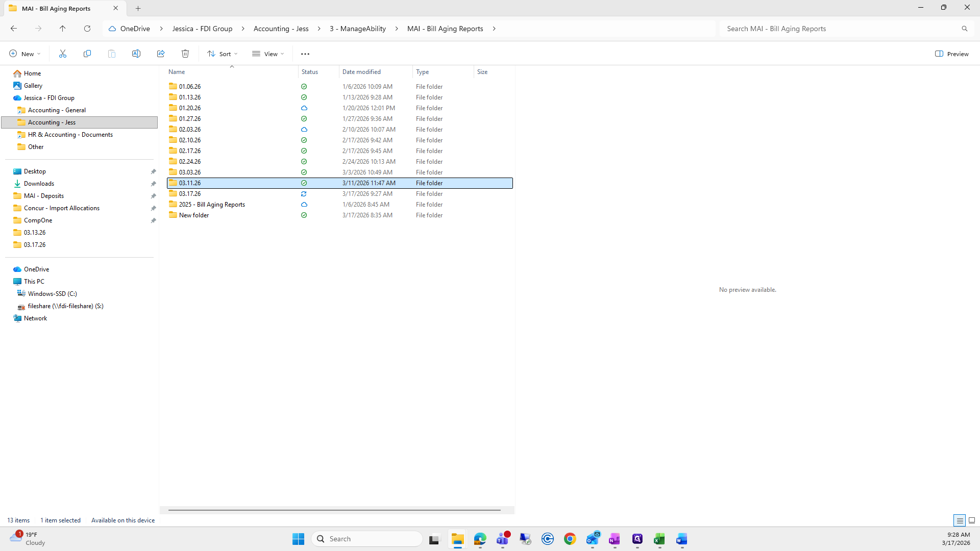The width and height of the screenshot is (980, 551).
Task: Open Excel from the taskbar
Action: [659, 539]
